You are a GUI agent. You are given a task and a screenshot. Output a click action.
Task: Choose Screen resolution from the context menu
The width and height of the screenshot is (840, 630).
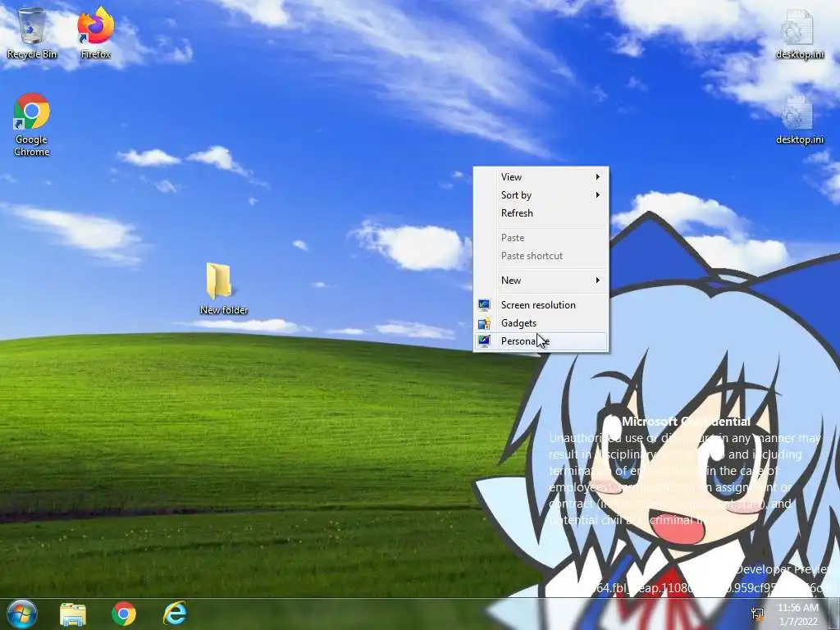pos(541,305)
